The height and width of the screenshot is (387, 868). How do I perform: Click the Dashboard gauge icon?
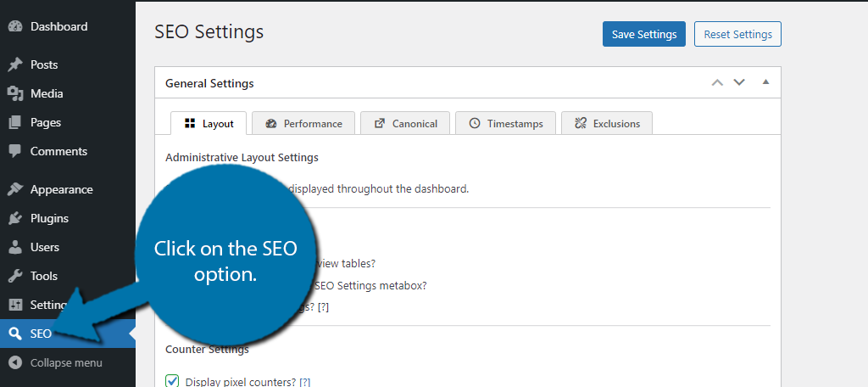pyautogui.click(x=15, y=26)
